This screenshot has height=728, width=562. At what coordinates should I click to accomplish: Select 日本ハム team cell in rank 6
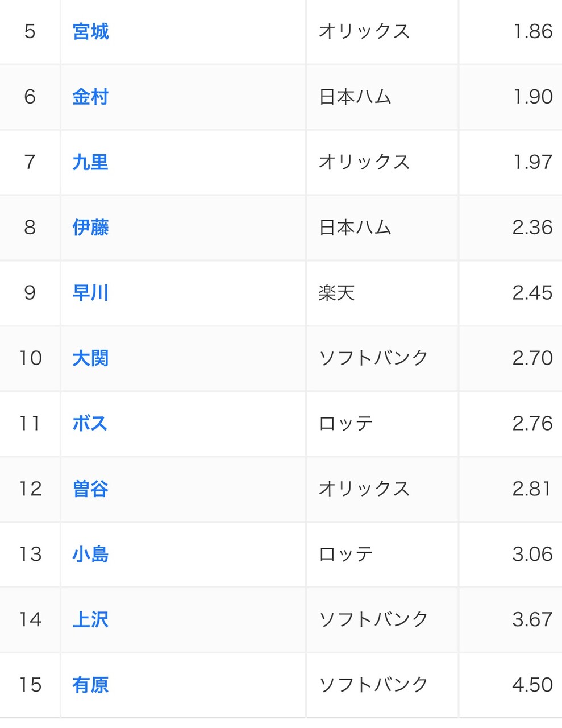tap(382, 97)
